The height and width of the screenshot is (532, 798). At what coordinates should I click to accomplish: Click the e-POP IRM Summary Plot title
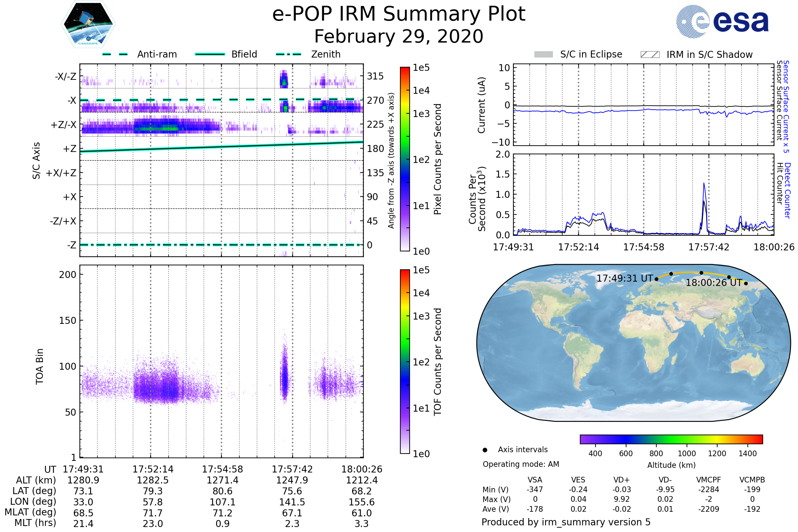(x=399, y=14)
